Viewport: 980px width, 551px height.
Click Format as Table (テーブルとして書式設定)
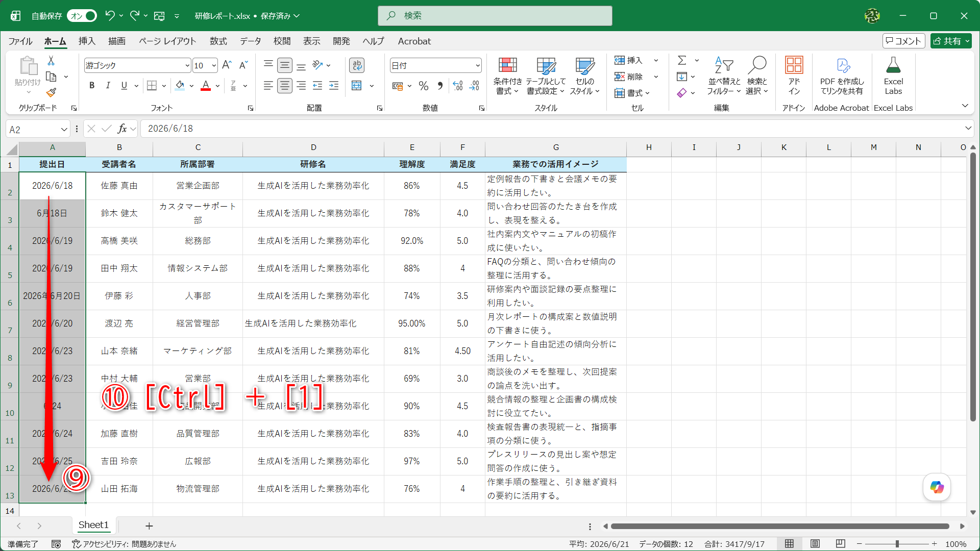[x=546, y=76]
